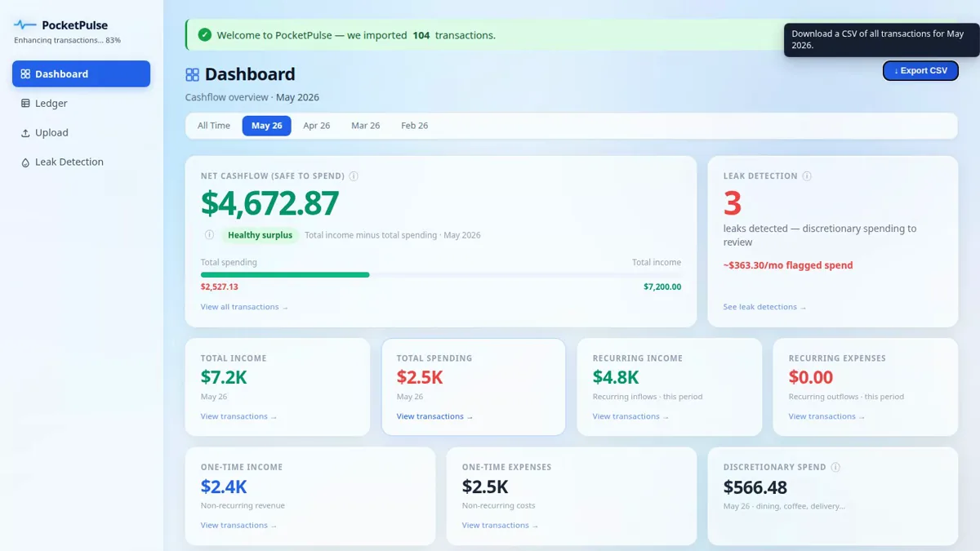
Task: Click the $4.8K Recurring Income figure
Action: (616, 377)
